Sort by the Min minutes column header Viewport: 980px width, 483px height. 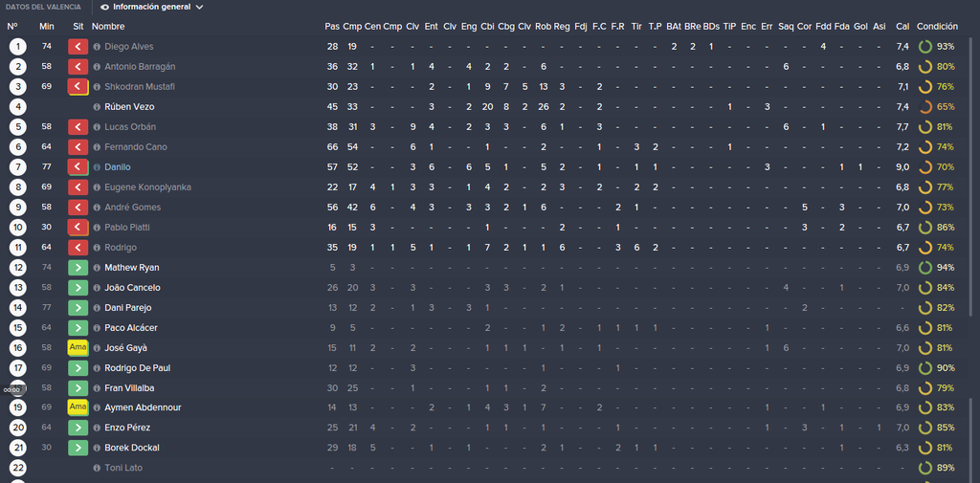point(47,26)
